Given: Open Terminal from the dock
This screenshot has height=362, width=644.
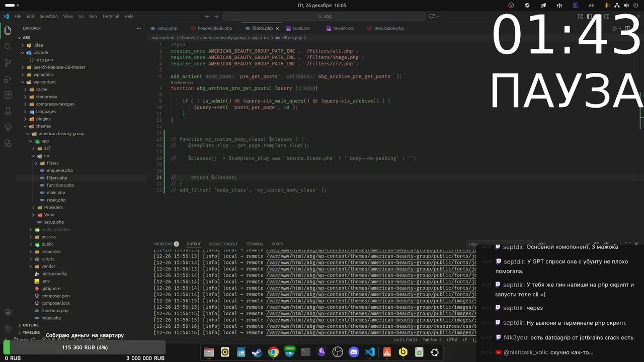Looking at the screenshot, I should point(305,352).
